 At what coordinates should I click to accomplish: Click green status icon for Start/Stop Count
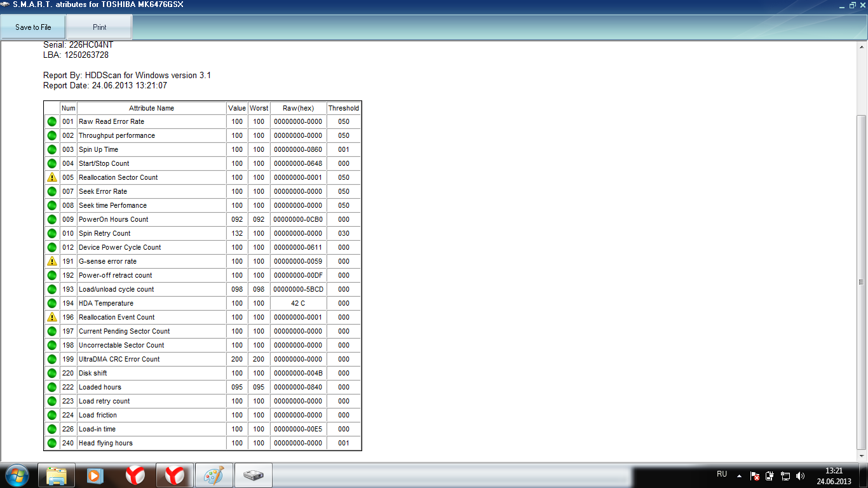(52, 163)
